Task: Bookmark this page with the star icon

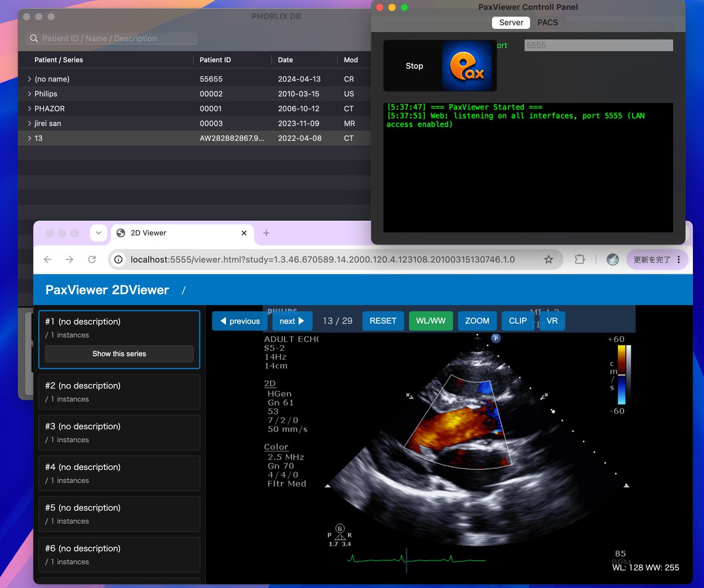Action: [x=549, y=259]
